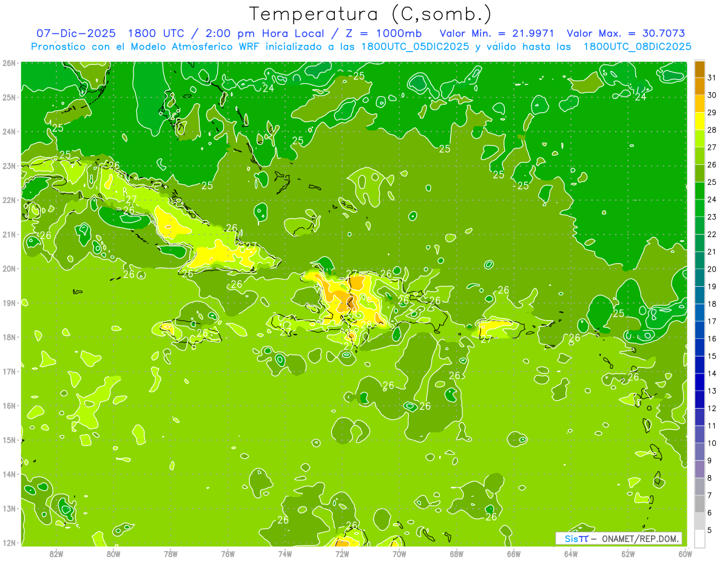728x562 pixels.
Task: Click the '64W' longitude axis label
Action: pyautogui.click(x=570, y=554)
